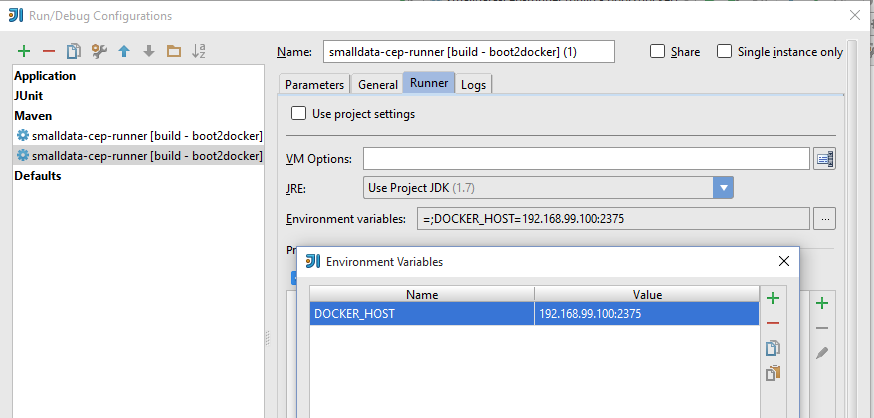Open edit defaults wrench icon

98,51
